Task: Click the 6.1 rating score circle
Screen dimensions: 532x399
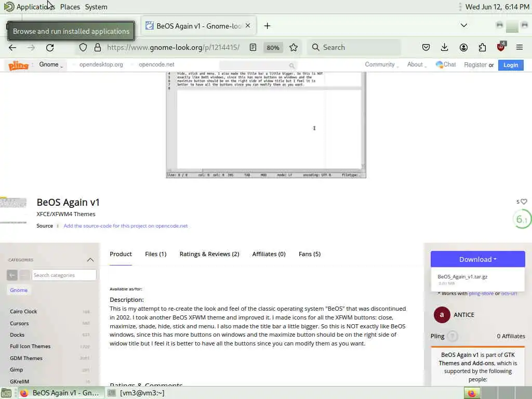Action: coord(522,220)
